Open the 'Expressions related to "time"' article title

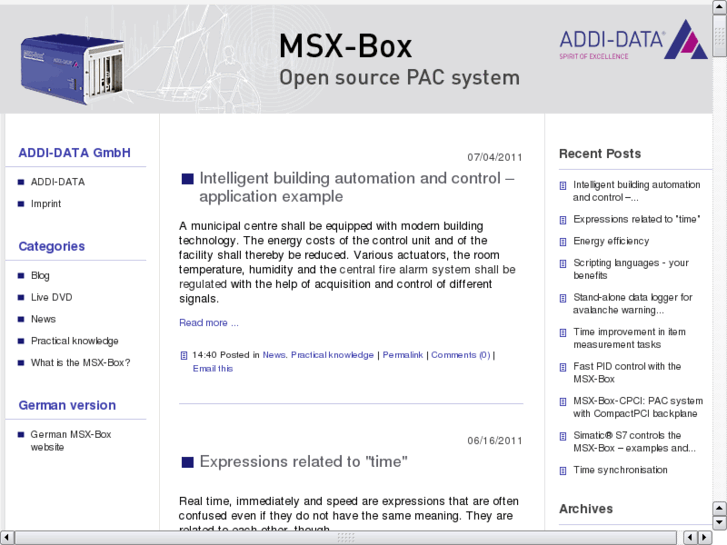coord(304,462)
